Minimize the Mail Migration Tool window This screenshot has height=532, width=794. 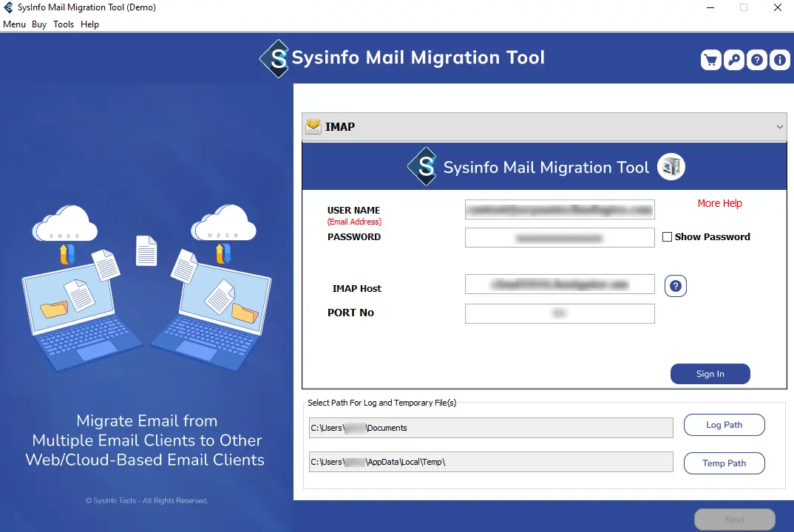710,7
